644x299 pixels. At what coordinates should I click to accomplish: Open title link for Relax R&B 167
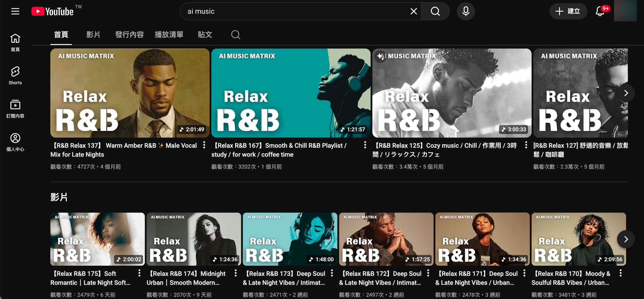[279, 150]
